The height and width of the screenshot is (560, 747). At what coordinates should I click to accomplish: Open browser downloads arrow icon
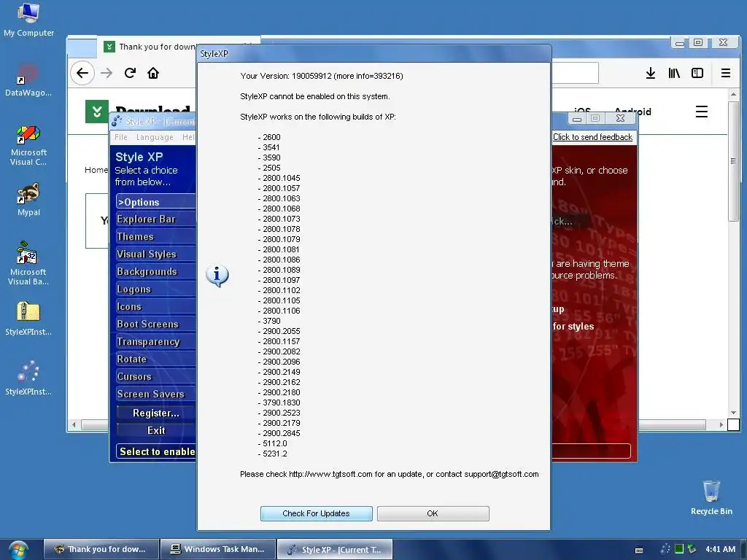pos(650,73)
